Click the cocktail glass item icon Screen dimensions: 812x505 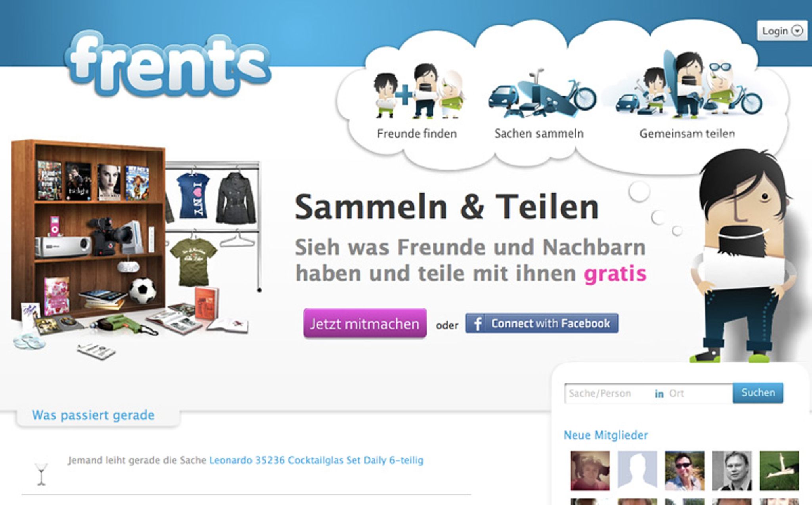41,474
